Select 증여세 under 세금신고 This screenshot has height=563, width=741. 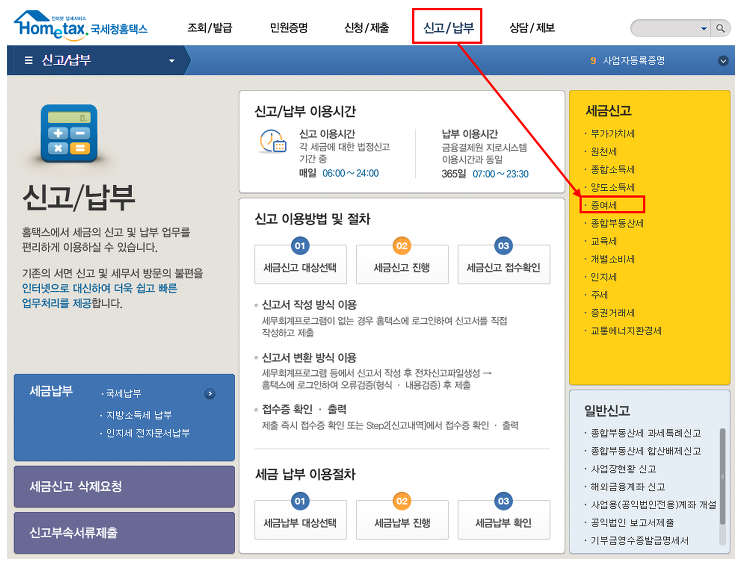[603, 205]
